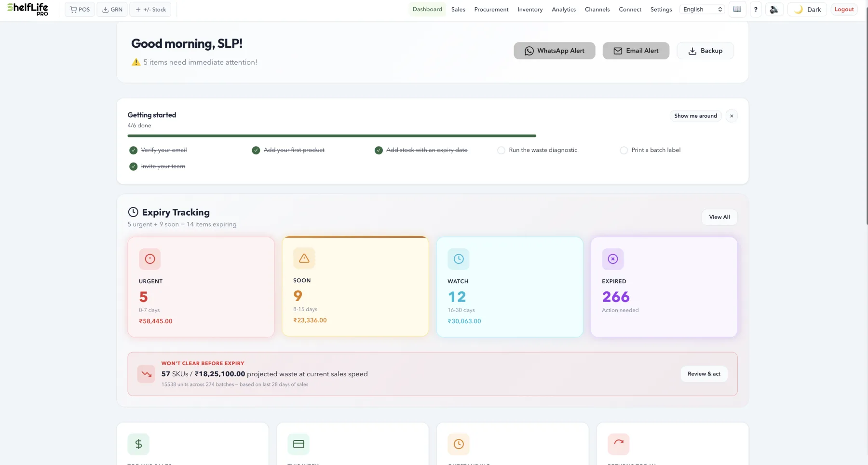Click the green credit card icon
868x465 pixels.
coord(298,444)
